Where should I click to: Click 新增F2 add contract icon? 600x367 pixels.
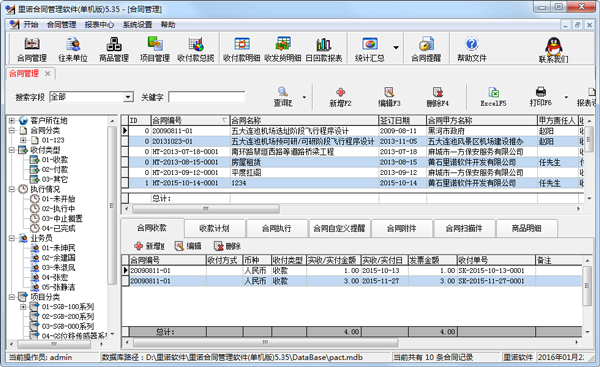pos(341,96)
